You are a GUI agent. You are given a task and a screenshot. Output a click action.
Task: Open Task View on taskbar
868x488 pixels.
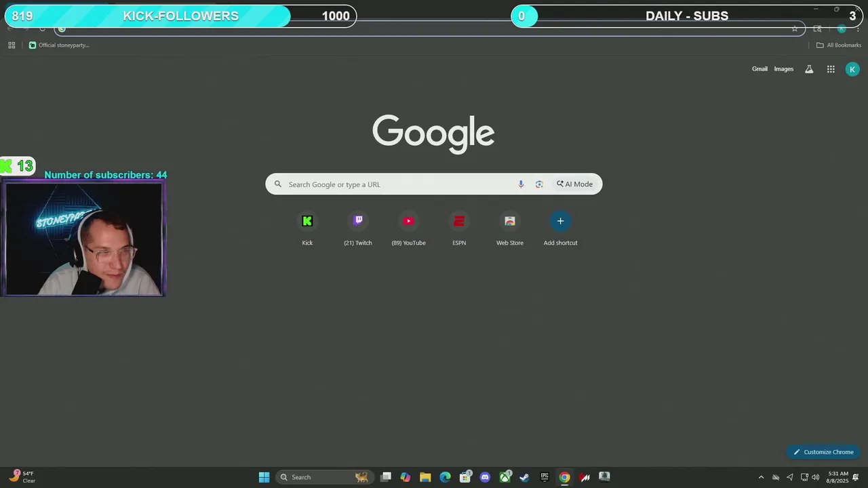click(386, 477)
